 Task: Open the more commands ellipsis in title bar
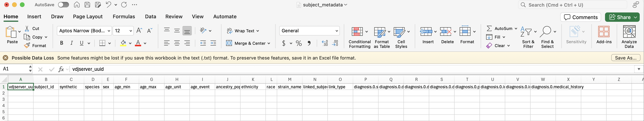coord(134,5)
